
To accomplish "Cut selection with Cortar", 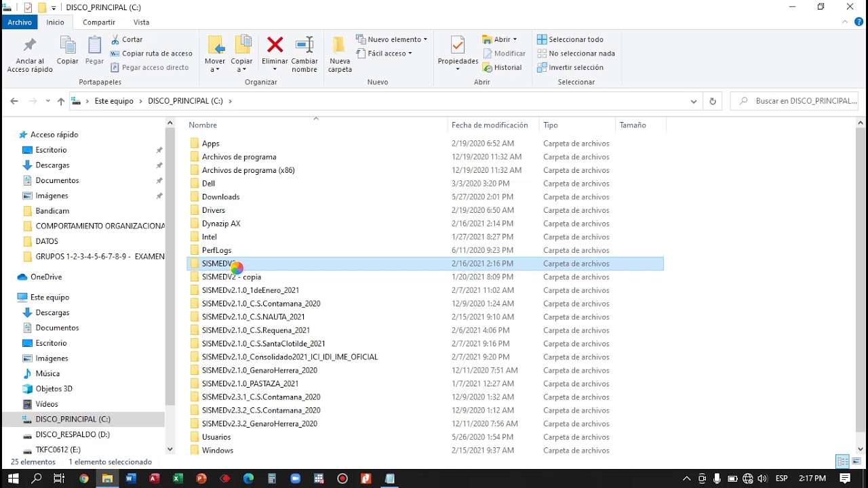I will [x=127, y=39].
